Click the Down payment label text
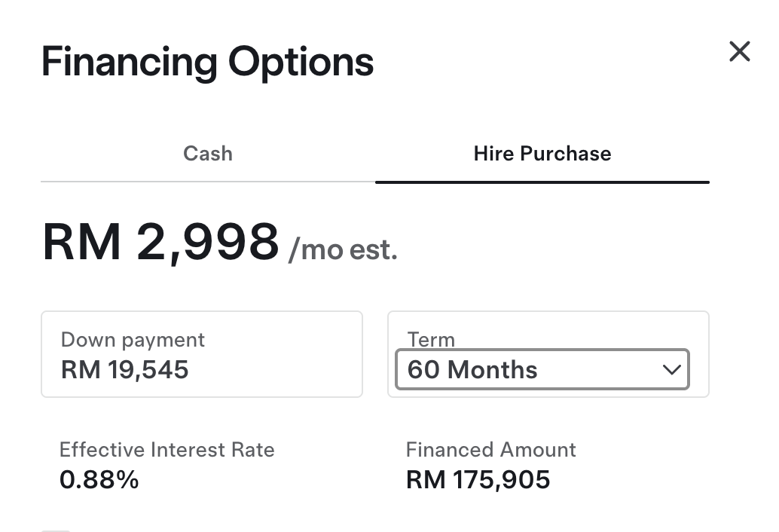 [x=133, y=341]
